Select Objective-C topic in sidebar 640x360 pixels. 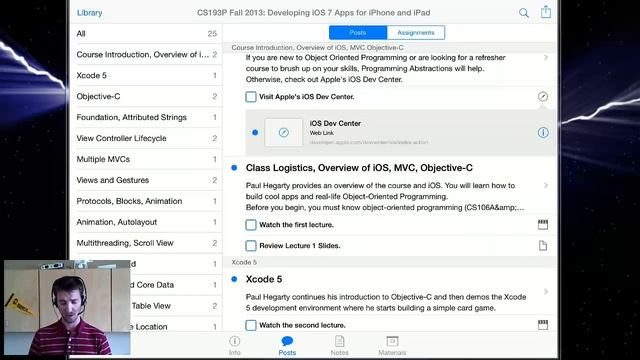147,96
